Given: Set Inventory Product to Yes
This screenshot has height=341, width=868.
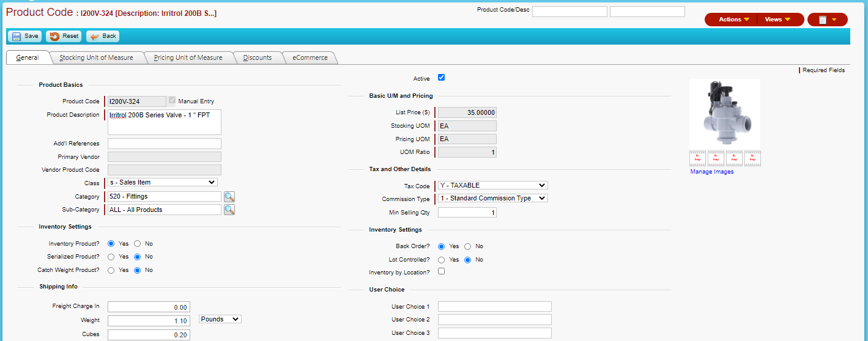Looking at the screenshot, I should pyautogui.click(x=111, y=244).
